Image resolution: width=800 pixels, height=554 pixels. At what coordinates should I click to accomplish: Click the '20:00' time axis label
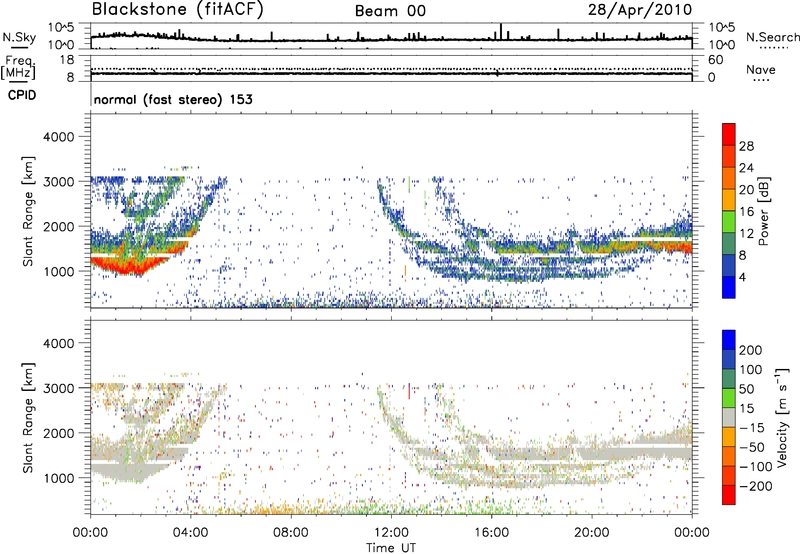(x=592, y=533)
